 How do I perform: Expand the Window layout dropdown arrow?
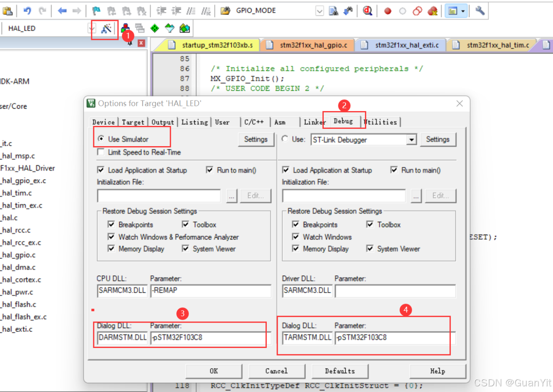[463, 11]
